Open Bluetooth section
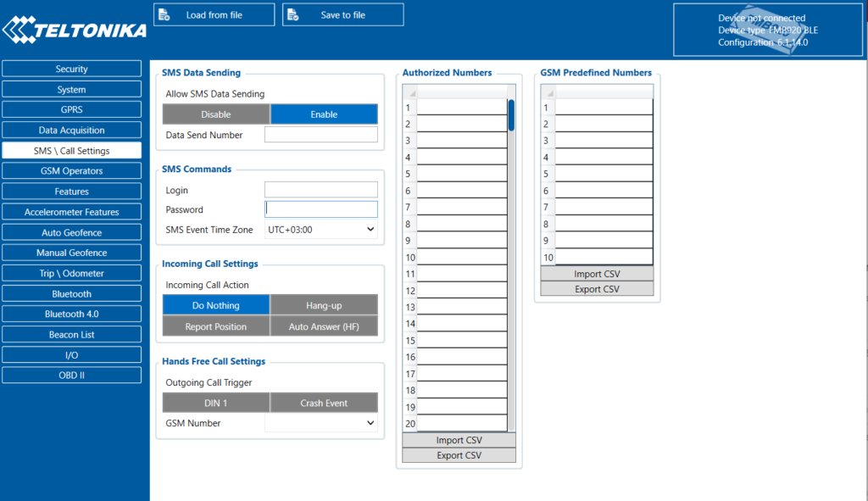The image size is (868, 501). tap(71, 293)
